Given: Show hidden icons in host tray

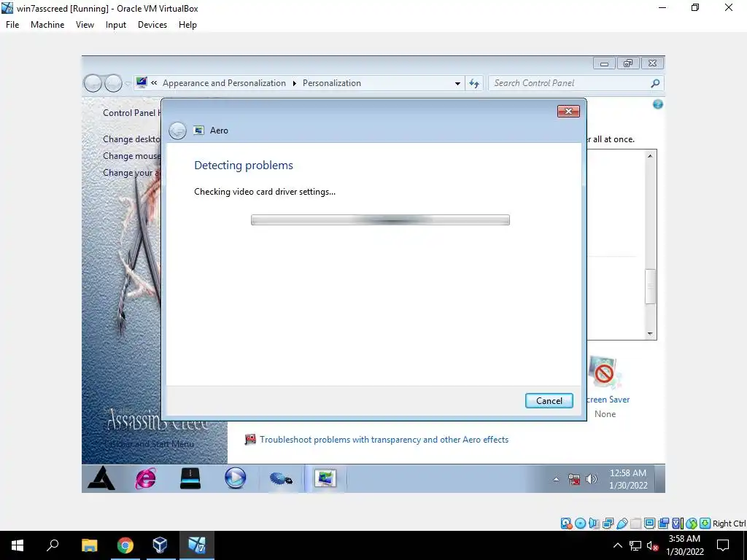Looking at the screenshot, I should coord(617,545).
